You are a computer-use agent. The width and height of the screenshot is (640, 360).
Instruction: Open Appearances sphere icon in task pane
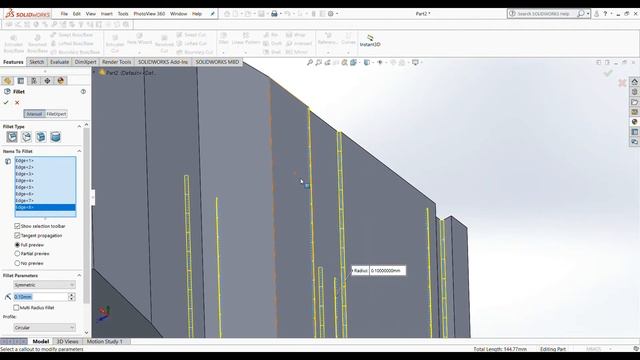pyautogui.click(x=634, y=122)
